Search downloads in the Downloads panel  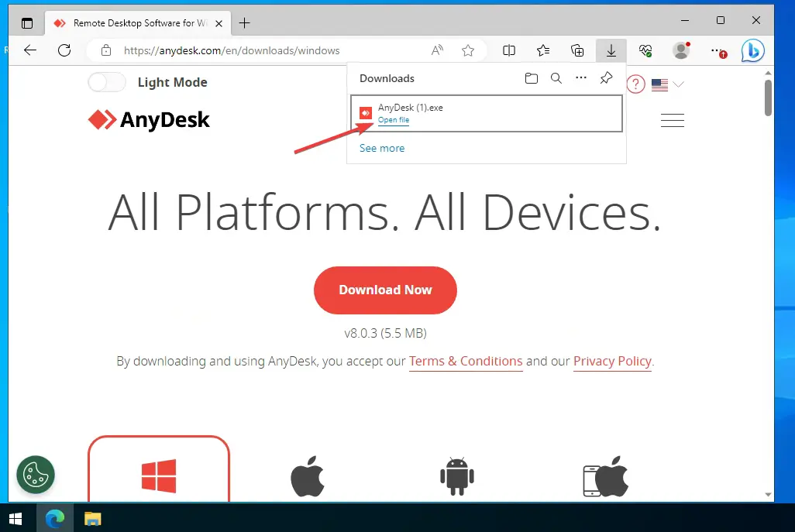pyautogui.click(x=556, y=78)
